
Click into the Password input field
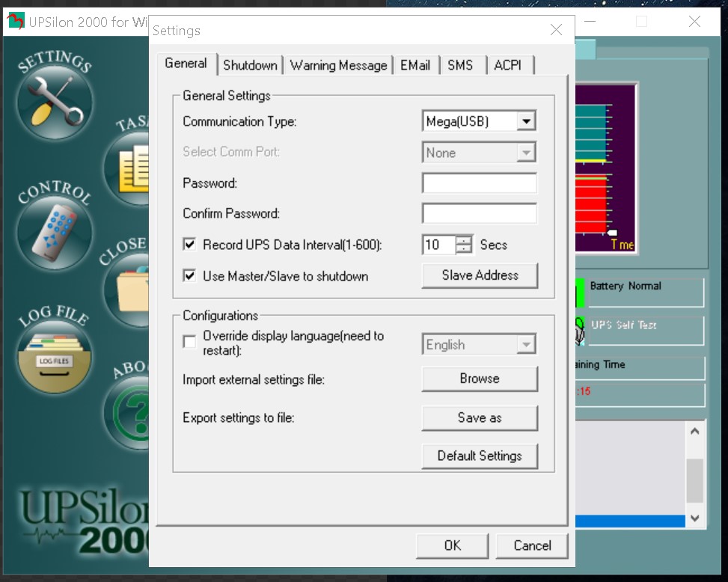click(479, 183)
